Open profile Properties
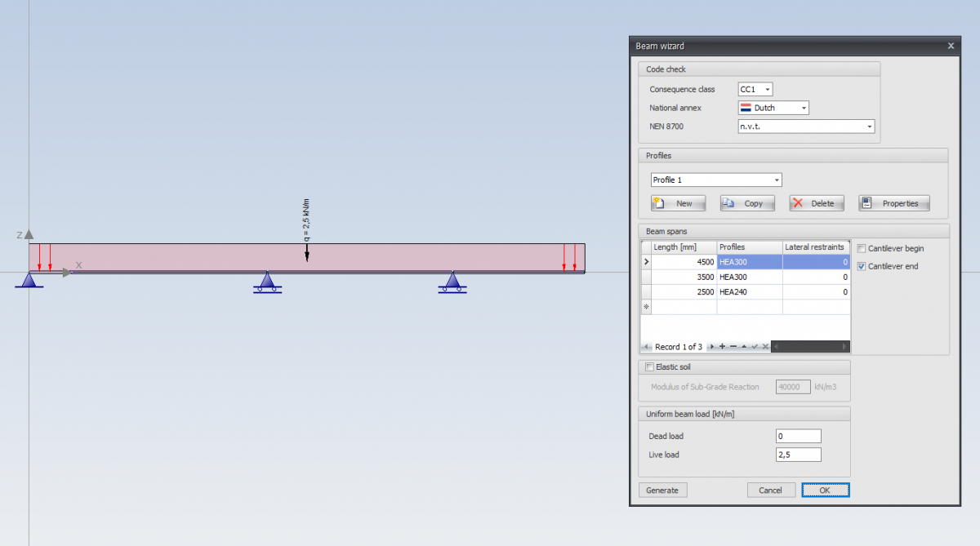 click(x=893, y=203)
